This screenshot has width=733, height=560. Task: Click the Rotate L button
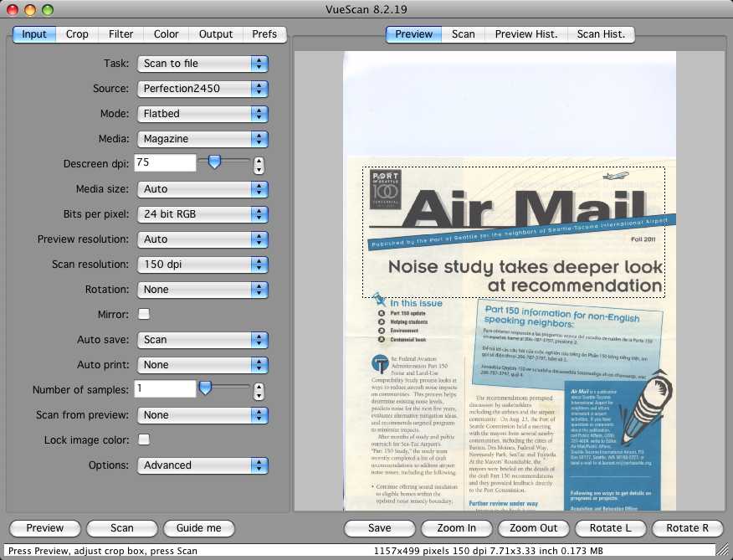click(611, 528)
